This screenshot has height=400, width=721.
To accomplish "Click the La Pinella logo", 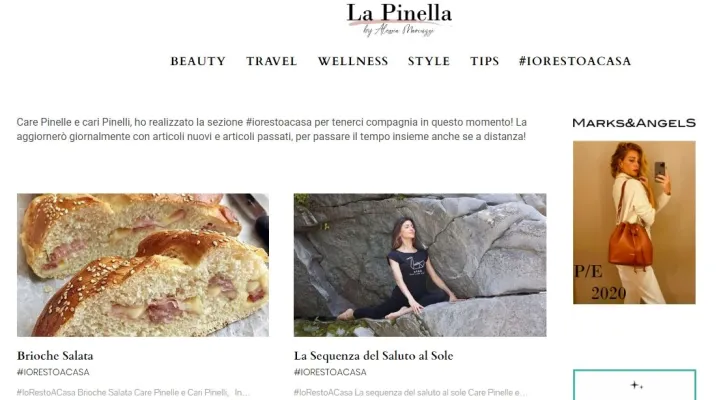I will [399, 19].
